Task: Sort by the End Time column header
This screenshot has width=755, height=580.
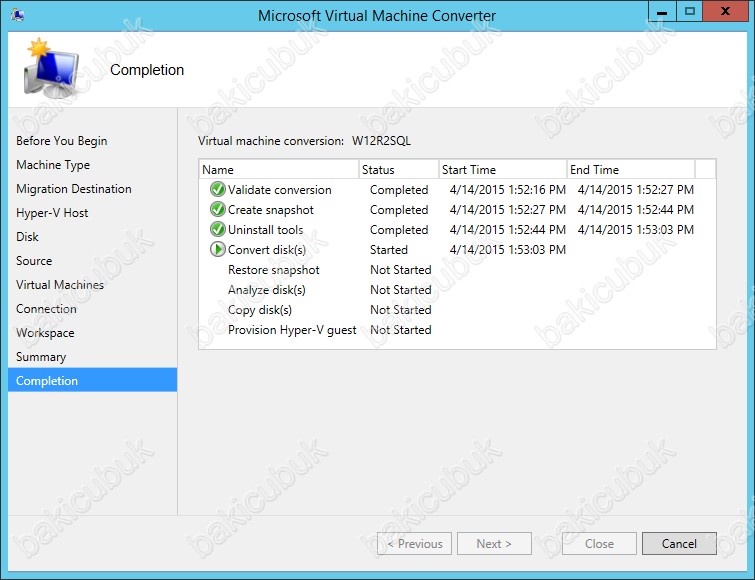Action: tap(631, 169)
